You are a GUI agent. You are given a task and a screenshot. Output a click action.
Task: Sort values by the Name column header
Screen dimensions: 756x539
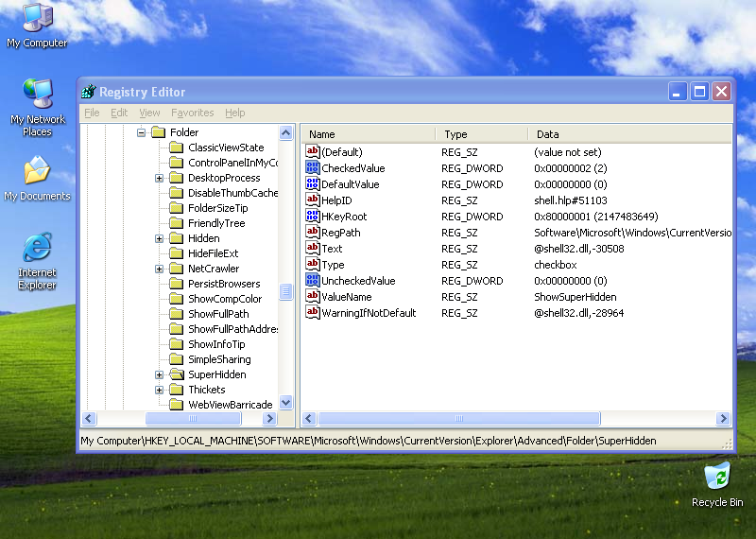pyautogui.click(x=369, y=134)
